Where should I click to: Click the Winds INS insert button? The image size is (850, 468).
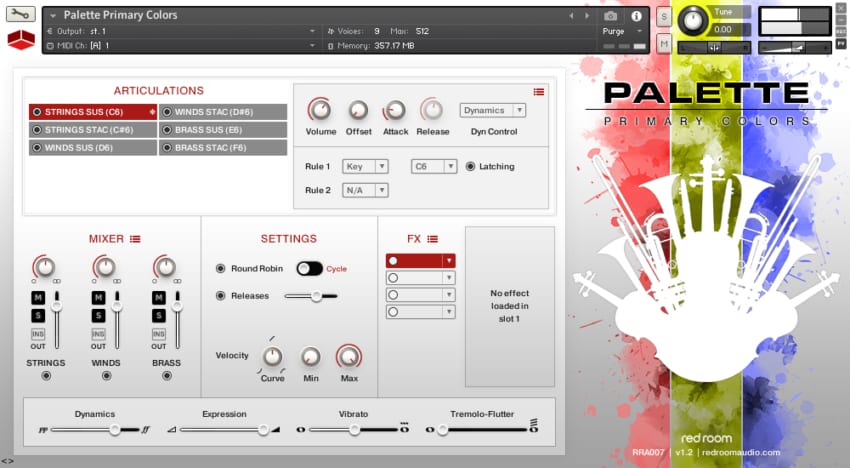click(98, 334)
